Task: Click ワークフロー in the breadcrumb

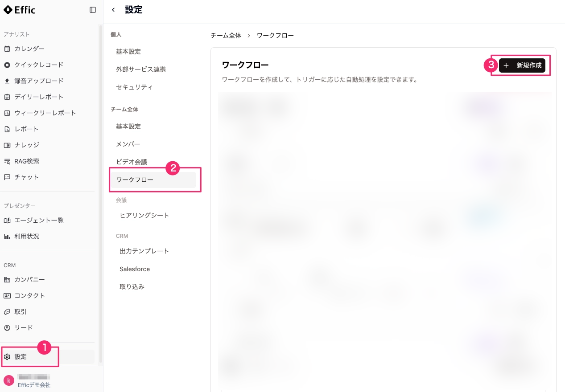Action: (x=275, y=36)
